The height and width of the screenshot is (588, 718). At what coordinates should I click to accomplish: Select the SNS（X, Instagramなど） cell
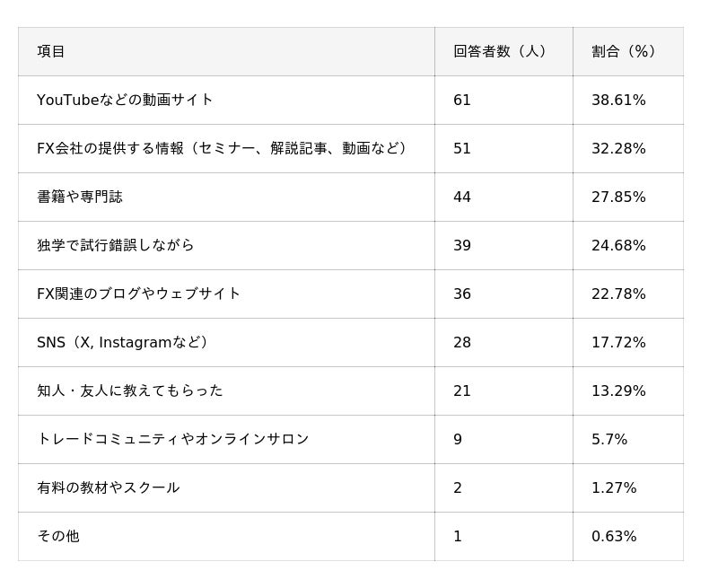(x=125, y=342)
